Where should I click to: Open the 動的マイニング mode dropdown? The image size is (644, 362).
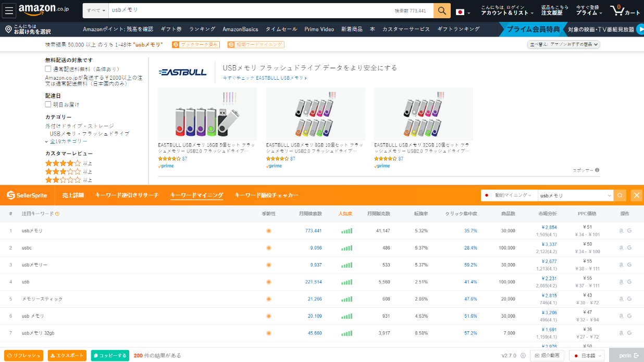coord(509,195)
